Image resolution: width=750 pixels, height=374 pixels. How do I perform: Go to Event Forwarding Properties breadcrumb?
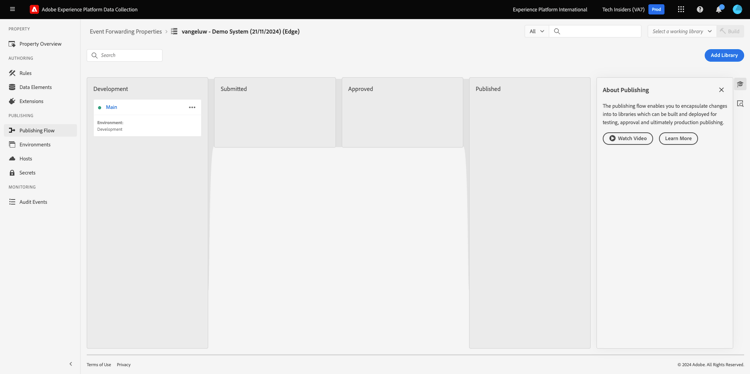click(126, 32)
